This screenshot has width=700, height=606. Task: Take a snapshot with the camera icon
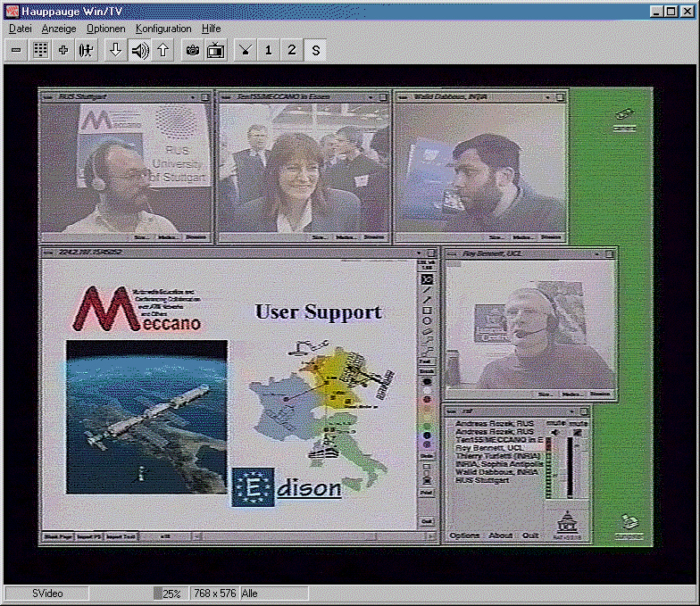point(193,50)
